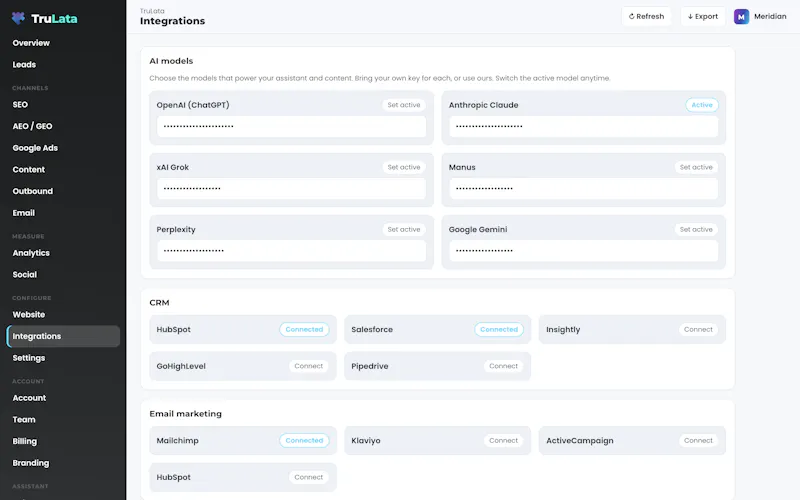Click HubSpot CRM Connected status

pos(304,330)
